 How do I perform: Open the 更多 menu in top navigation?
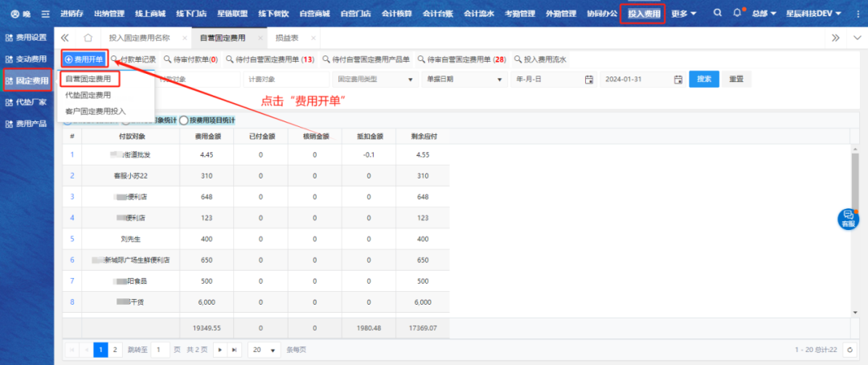click(x=684, y=14)
